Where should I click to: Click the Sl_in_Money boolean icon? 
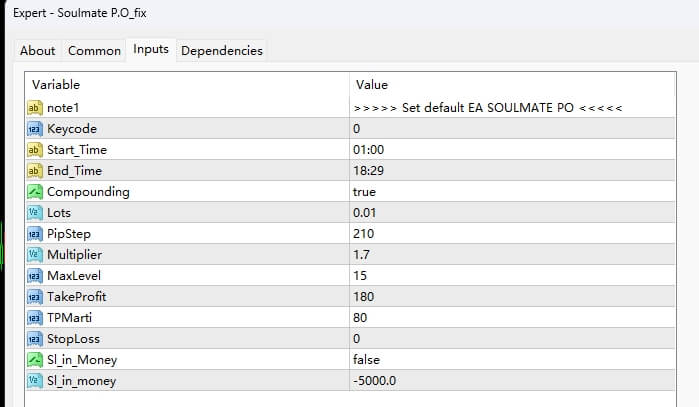coord(35,359)
